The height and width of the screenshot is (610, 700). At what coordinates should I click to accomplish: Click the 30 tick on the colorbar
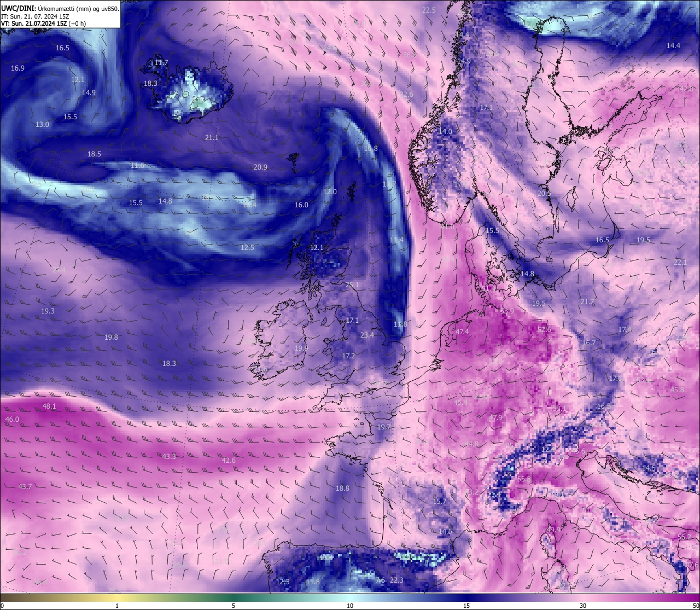click(x=583, y=606)
